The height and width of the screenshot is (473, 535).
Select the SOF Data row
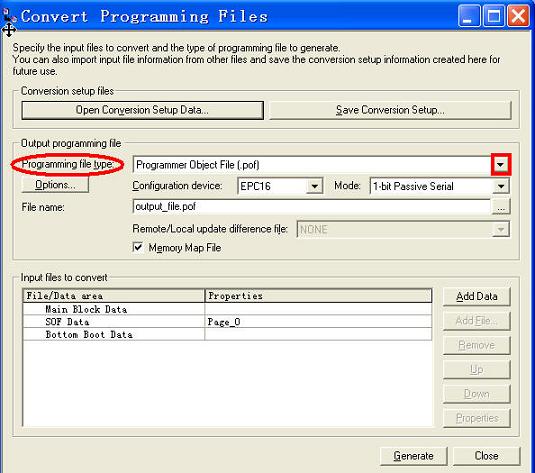[227, 321]
